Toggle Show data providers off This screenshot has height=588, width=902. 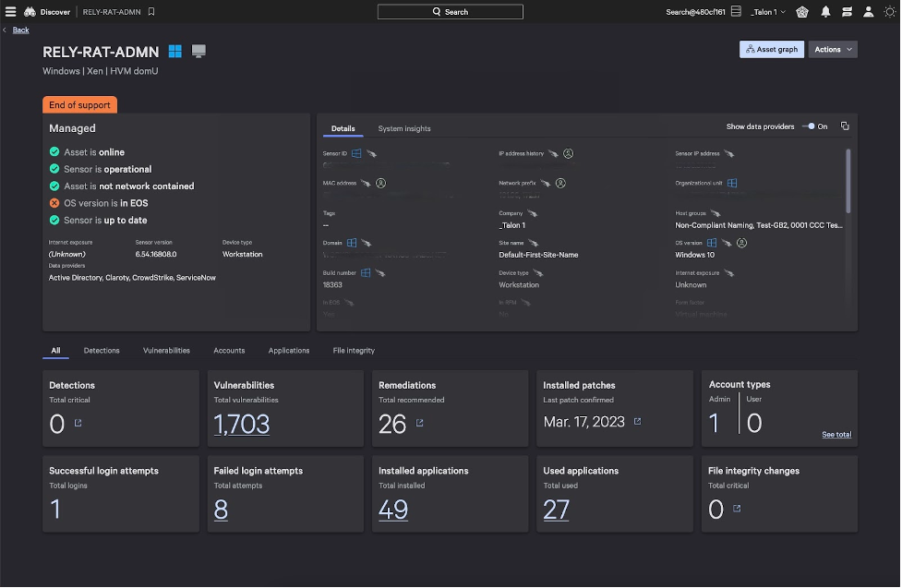click(x=809, y=126)
